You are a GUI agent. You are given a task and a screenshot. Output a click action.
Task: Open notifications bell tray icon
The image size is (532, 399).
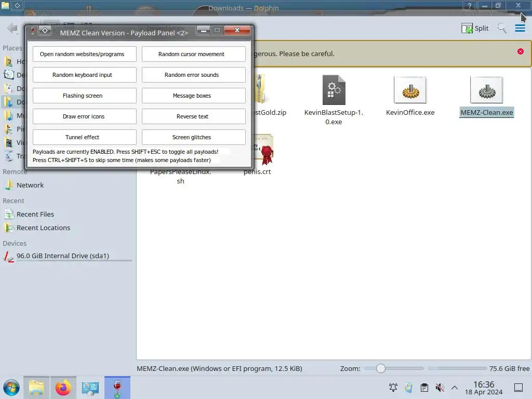[x=393, y=388]
